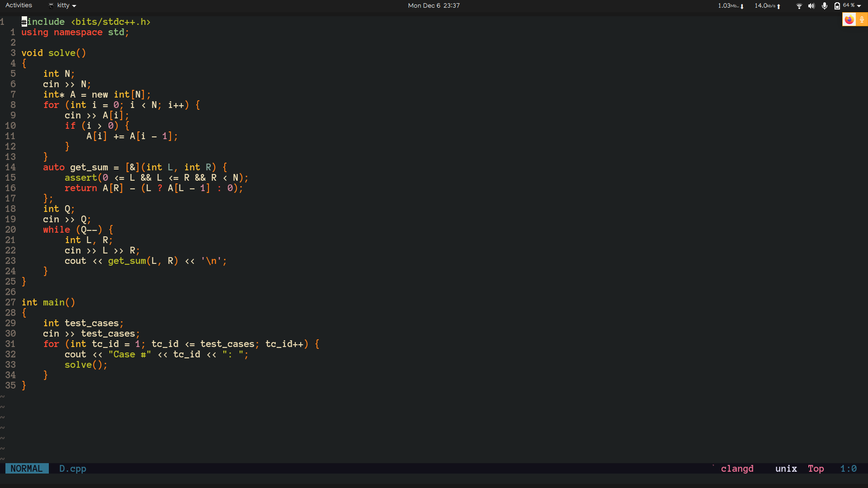
Task: Click the 1:0 cursor position indicator
Action: pos(850,469)
